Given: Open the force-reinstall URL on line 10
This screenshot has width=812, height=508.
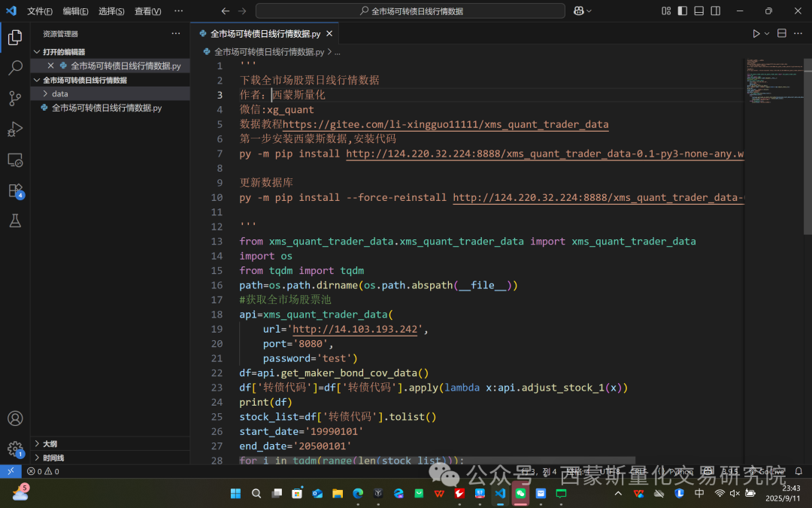Looking at the screenshot, I should [x=598, y=197].
